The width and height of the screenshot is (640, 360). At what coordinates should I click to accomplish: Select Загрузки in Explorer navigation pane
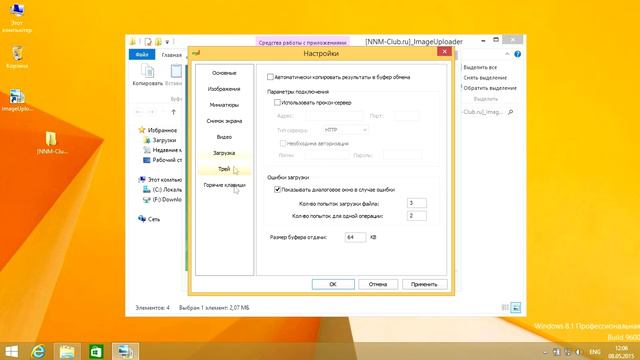click(x=160, y=140)
